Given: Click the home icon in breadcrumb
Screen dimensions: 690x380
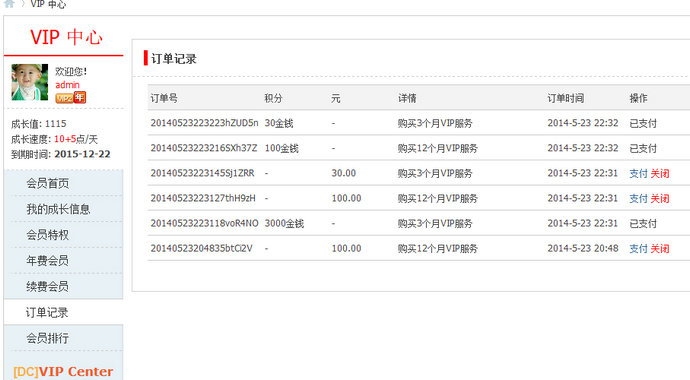Looking at the screenshot, I should 9,4.
